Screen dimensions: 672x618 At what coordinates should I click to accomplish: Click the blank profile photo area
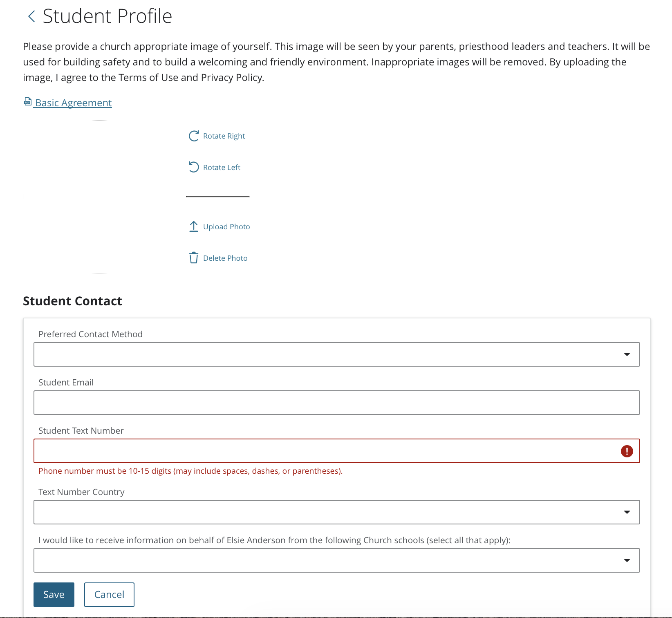100,197
